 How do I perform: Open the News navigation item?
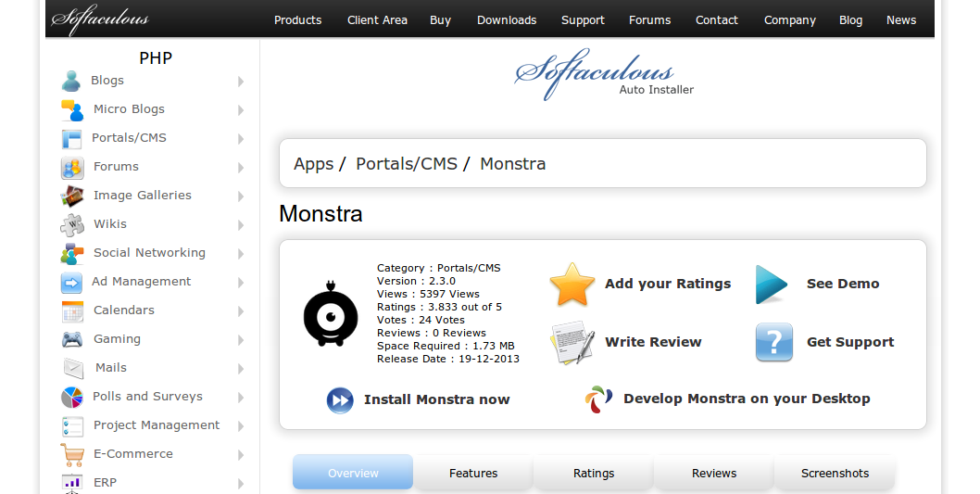[901, 20]
